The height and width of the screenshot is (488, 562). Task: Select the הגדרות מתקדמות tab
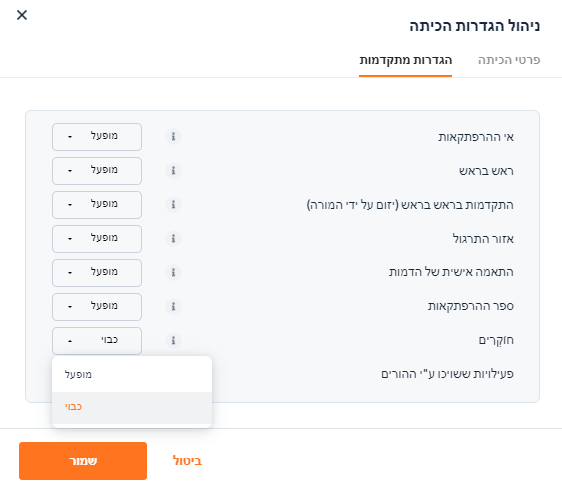tap(405, 60)
